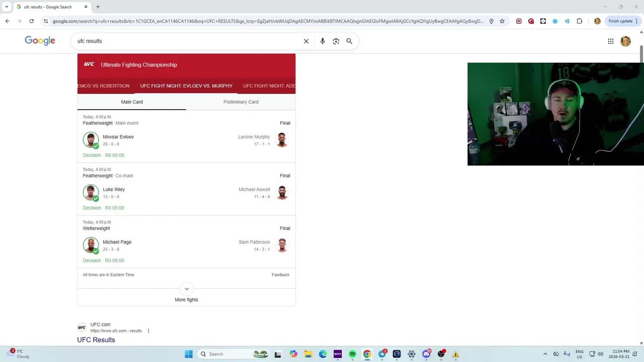
Task: Start voice search with microphone icon
Action: (x=323, y=41)
